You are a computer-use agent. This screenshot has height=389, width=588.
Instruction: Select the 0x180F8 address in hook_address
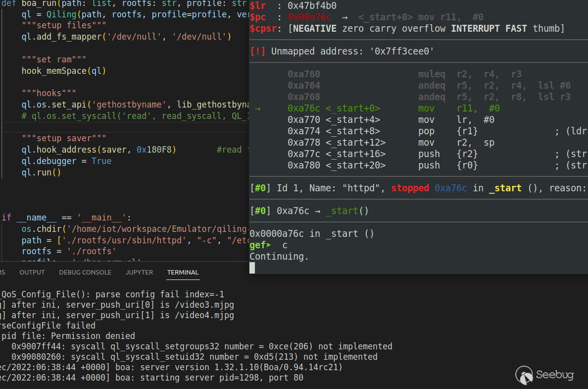click(156, 150)
